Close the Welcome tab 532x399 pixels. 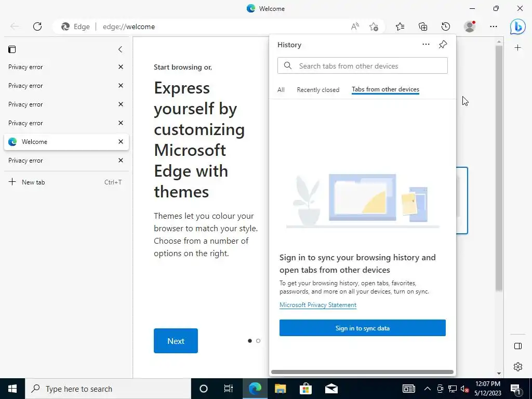coord(121,141)
